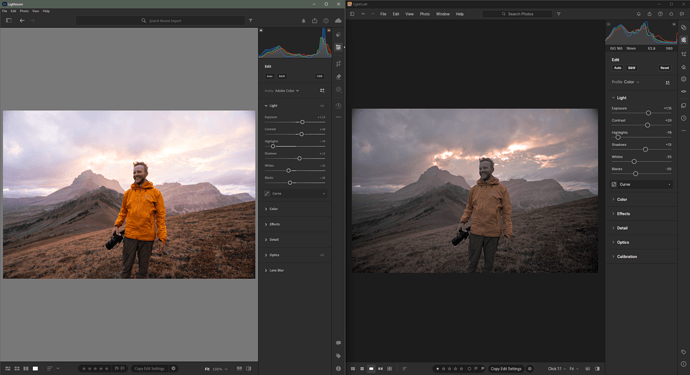Select the healing eraser tool in Lightroom window
The width and height of the screenshot is (690, 375).
pyautogui.click(x=338, y=77)
